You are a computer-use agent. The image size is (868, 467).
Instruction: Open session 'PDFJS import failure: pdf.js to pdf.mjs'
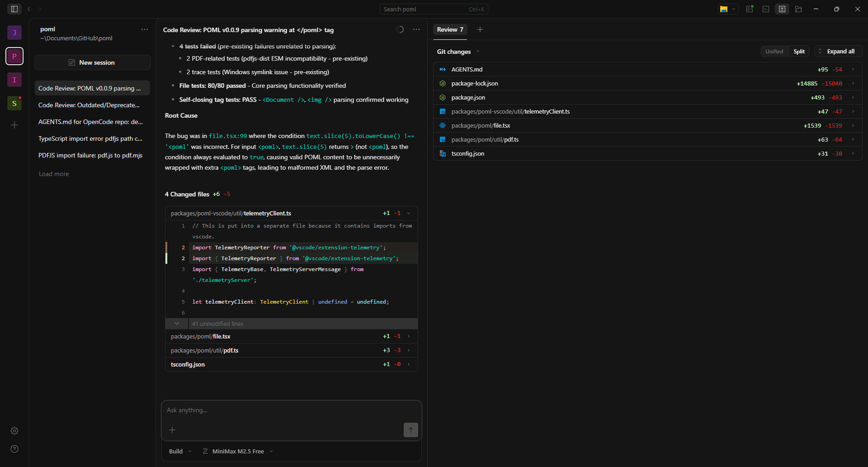click(92, 155)
